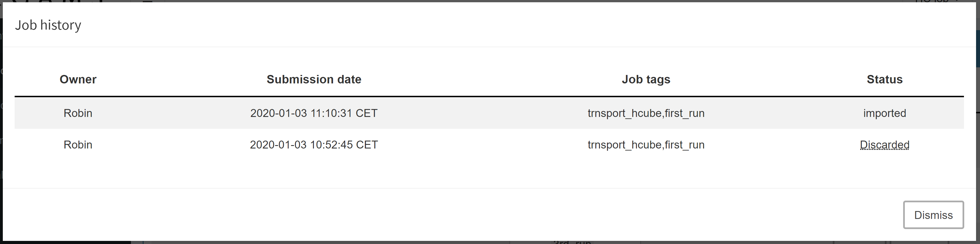Viewport: 980px width, 244px height.
Task: Select owner Robin in the imported row
Action: [x=78, y=114]
